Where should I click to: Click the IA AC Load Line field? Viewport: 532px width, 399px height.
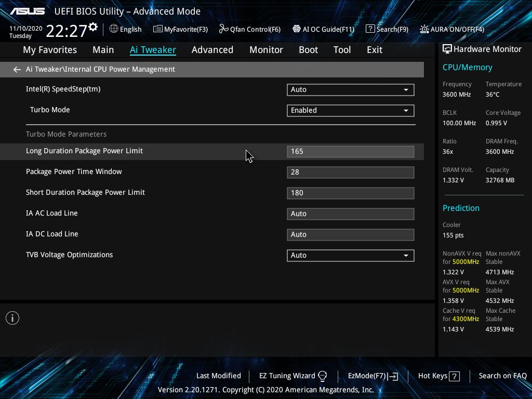(x=351, y=214)
